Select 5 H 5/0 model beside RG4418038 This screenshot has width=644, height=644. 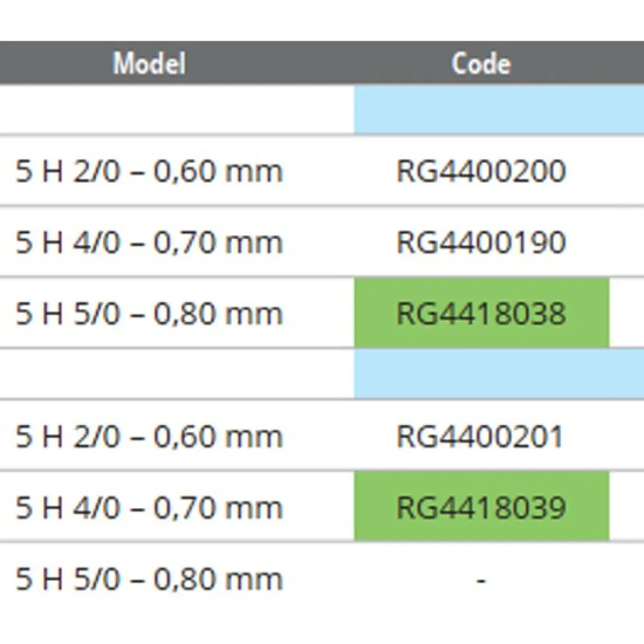[149, 314]
